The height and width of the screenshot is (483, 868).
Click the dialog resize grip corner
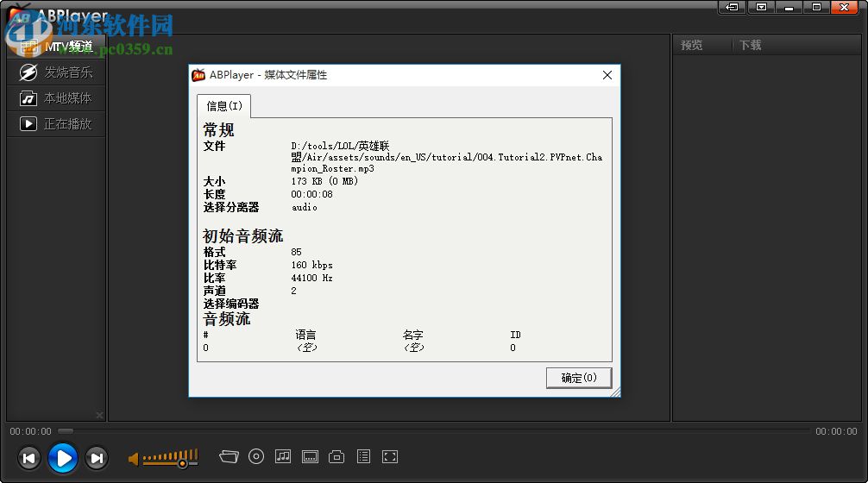tap(615, 392)
